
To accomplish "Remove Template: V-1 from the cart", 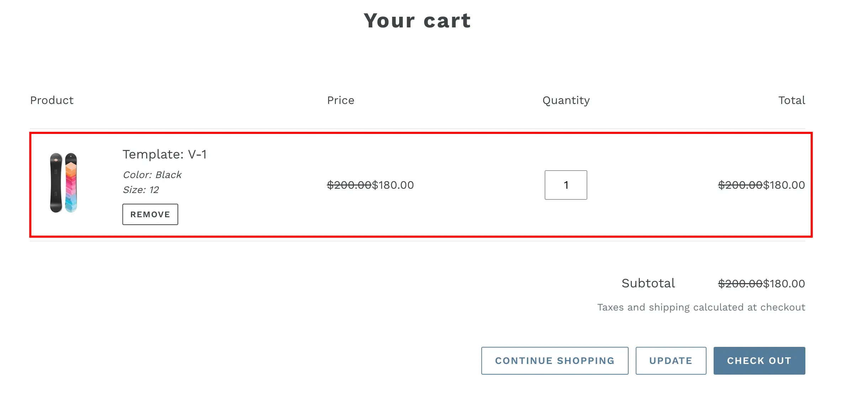I will pos(150,214).
